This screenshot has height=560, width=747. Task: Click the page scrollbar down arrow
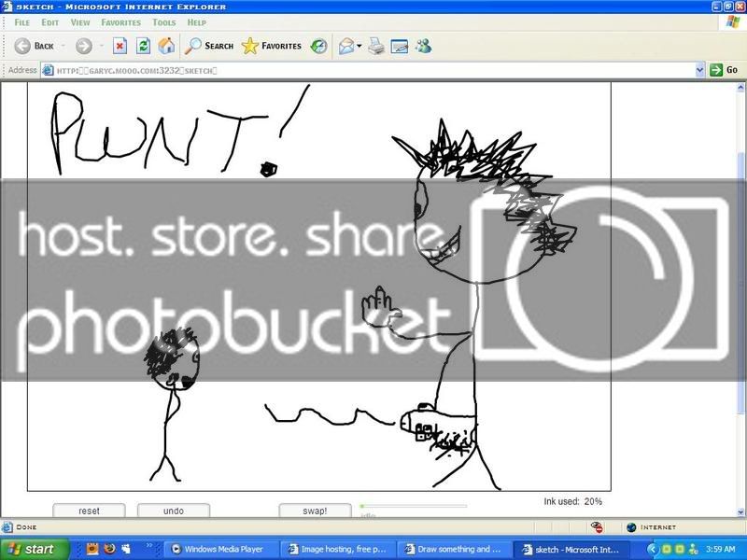(740, 512)
